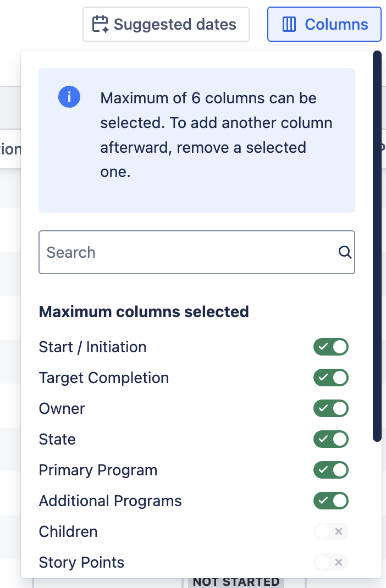Switch off the State column
This screenshot has height=588, width=386.
(x=331, y=440)
